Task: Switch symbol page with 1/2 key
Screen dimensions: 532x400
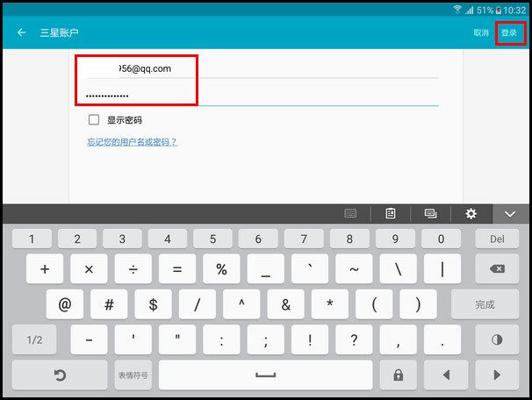Action: tap(34, 339)
